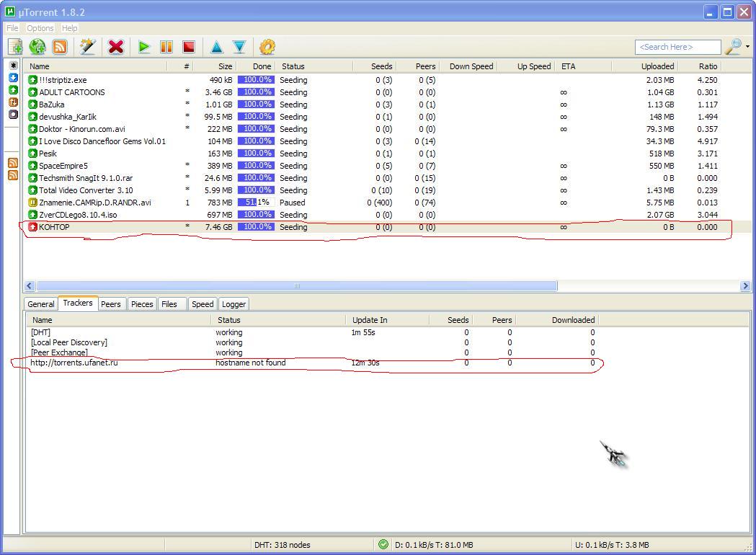Show Downloading torrents in sidebar filter
Image resolution: width=756 pixels, height=555 pixels.
coord(13,77)
